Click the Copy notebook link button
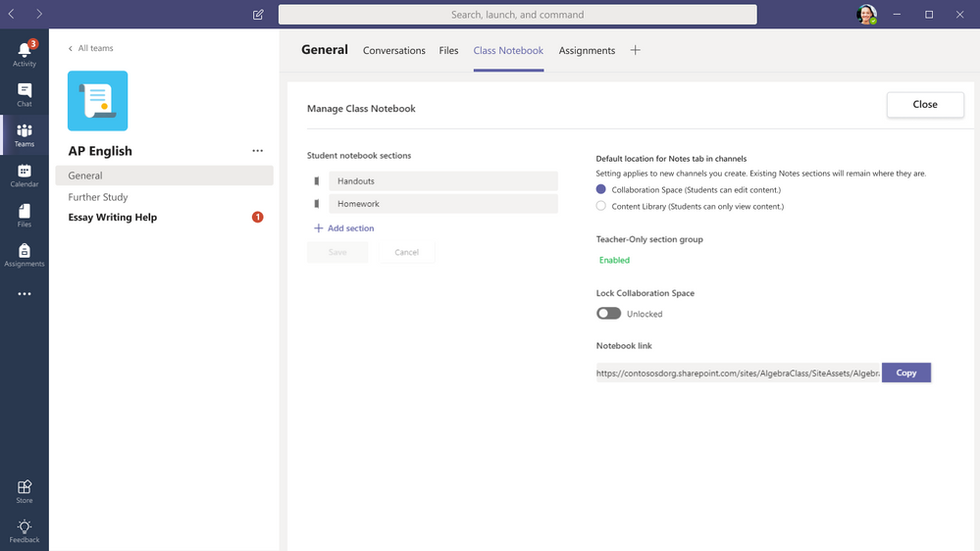 point(905,373)
